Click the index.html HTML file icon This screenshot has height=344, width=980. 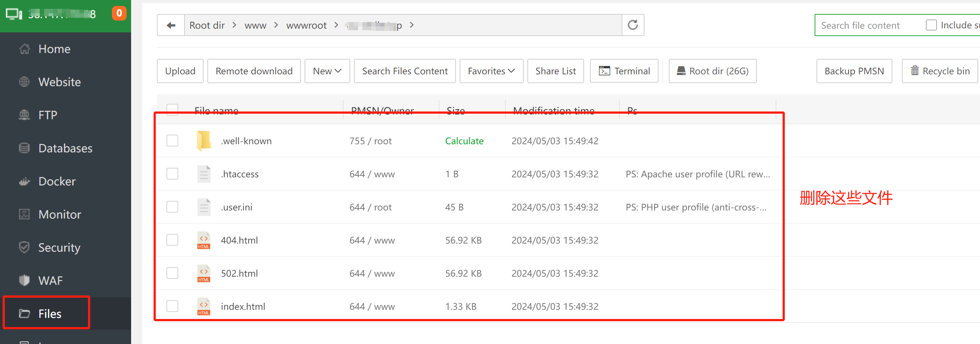204,306
